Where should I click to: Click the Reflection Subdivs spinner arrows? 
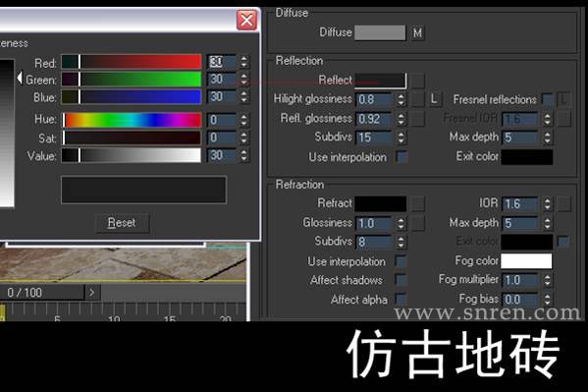401,138
